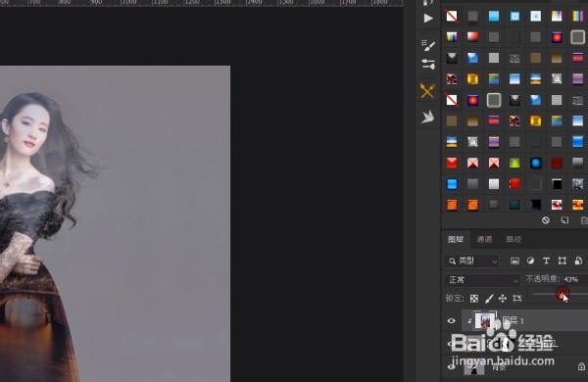Click the clipping mask arrow on 图层 1

[469, 321]
